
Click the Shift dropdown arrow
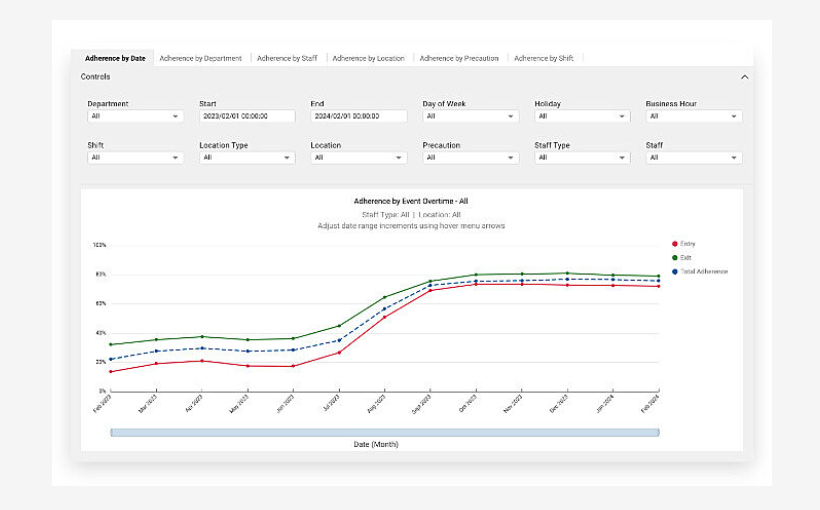(176, 157)
